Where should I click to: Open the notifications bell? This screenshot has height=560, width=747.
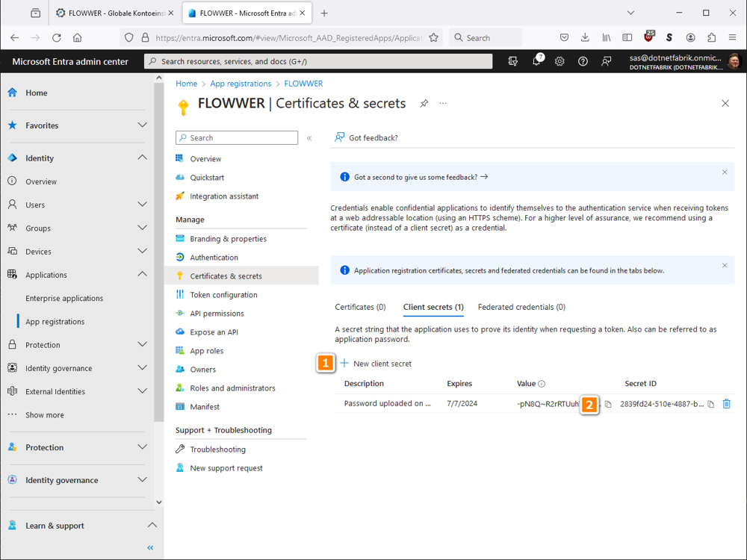coord(536,61)
